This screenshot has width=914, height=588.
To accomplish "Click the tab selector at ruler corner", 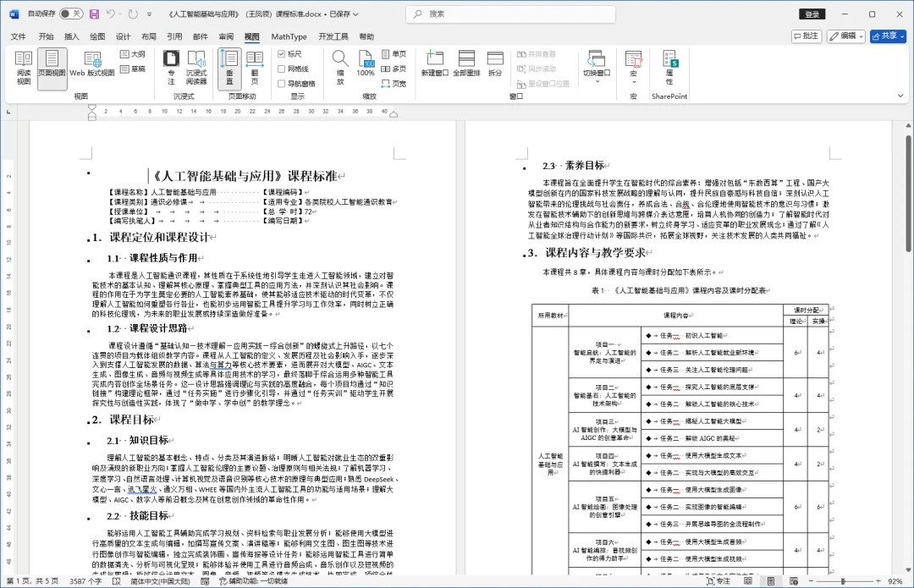I will (8, 112).
